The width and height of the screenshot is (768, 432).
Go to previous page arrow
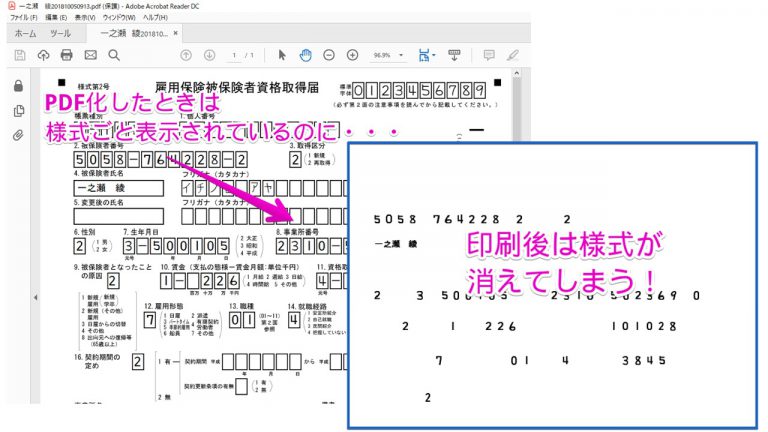(x=186, y=55)
